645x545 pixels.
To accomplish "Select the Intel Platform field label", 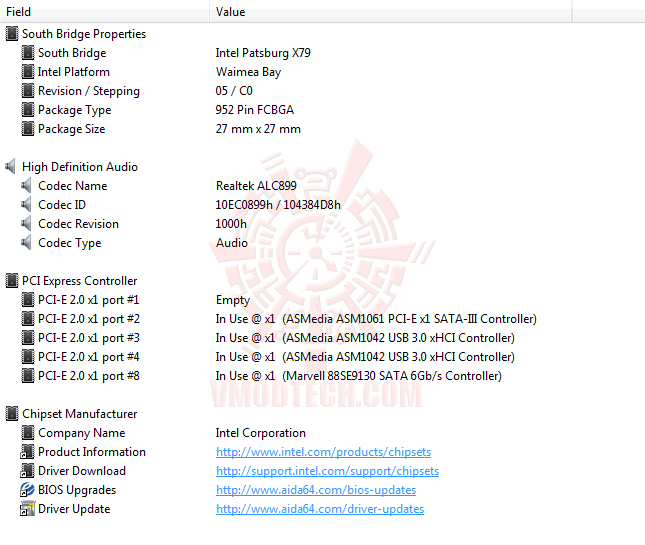I will tap(74, 72).
